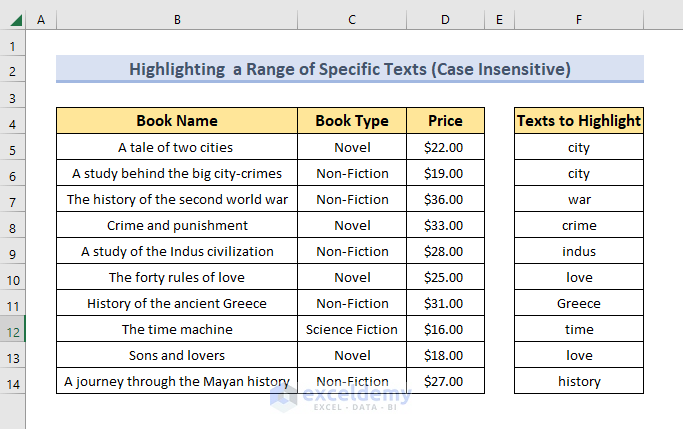Select the Science Fiction cell
The image size is (683, 429).
352,329
